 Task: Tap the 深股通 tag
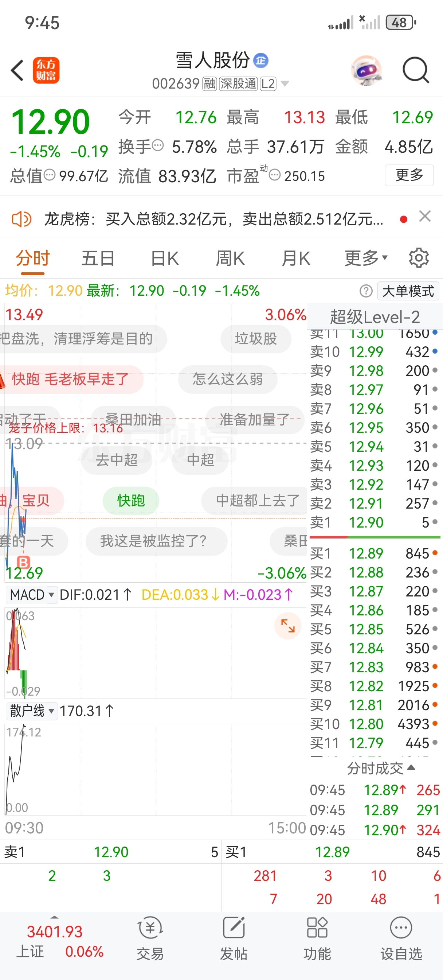tap(238, 83)
